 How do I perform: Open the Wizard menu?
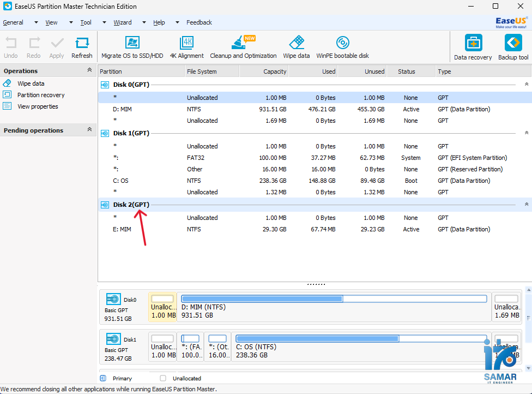coord(122,22)
